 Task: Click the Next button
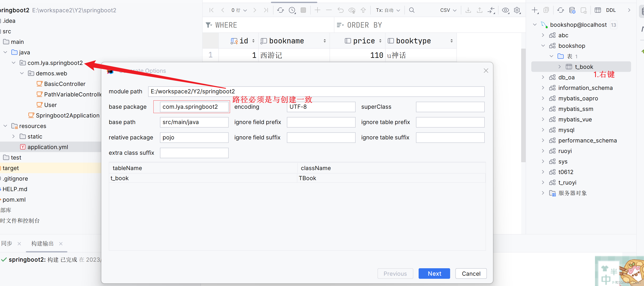click(434, 274)
